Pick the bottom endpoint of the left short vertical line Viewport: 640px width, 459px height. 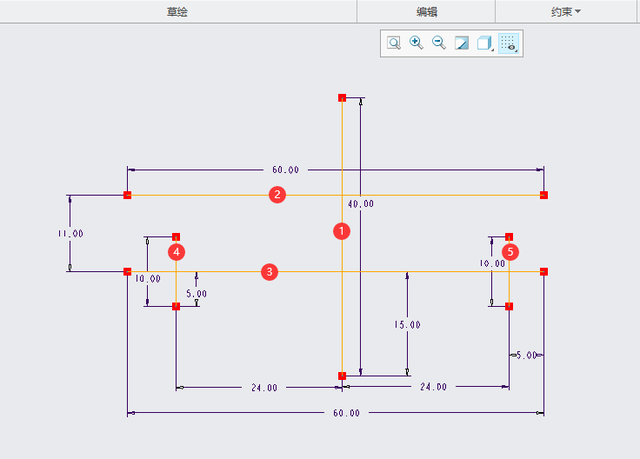click(x=176, y=306)
